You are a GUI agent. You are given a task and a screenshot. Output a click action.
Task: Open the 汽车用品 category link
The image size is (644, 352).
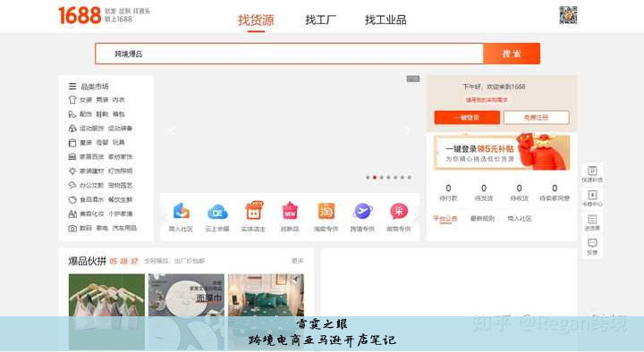click(124, 228)
